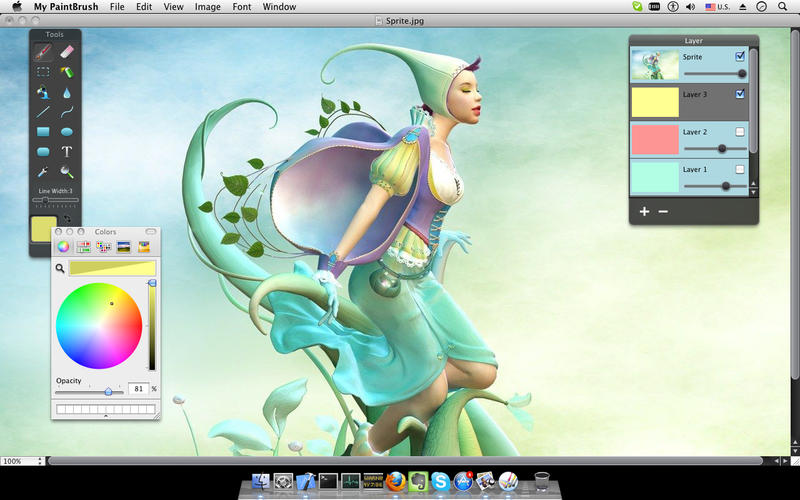Choose the spray can tool
Screen dimensions: 800x500
67,72
